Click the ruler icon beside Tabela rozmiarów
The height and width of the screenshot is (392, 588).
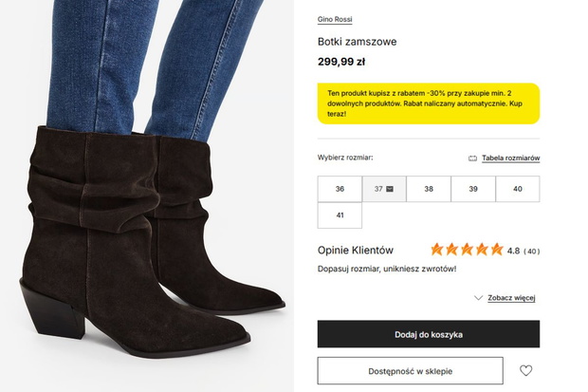pyautogui.click(x=472, y=159)
